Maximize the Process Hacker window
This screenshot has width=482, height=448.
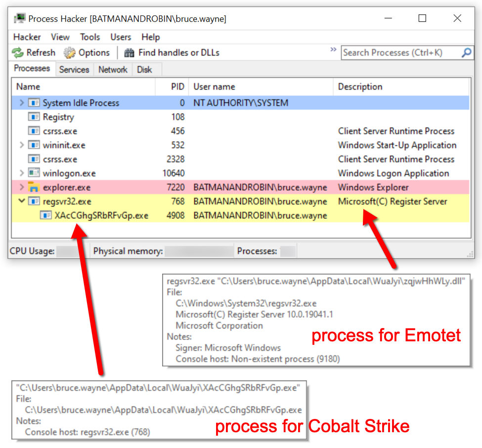click(422, 18)
